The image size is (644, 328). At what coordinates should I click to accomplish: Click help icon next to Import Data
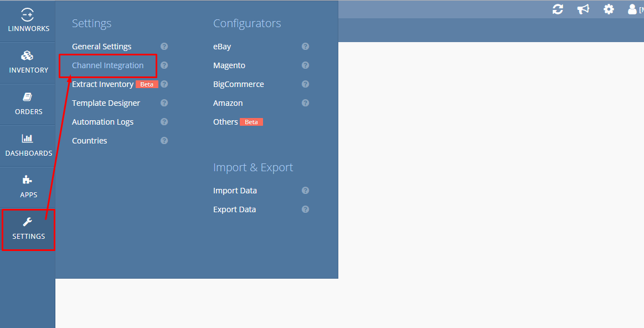pyautogui.click(x=305, y=191)
